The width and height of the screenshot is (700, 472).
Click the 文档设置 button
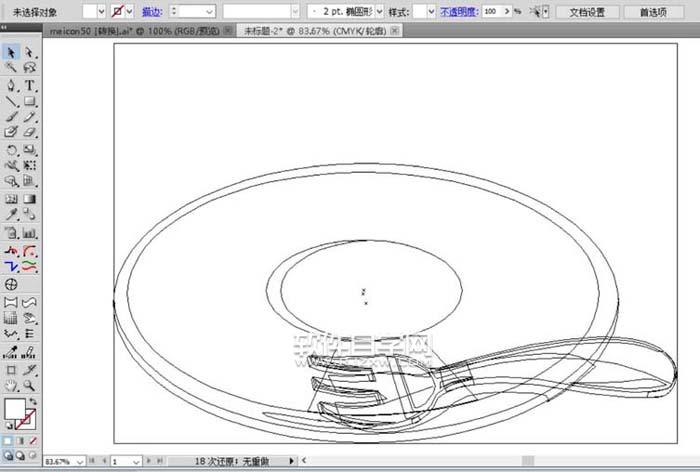click(x=587, y=12)
